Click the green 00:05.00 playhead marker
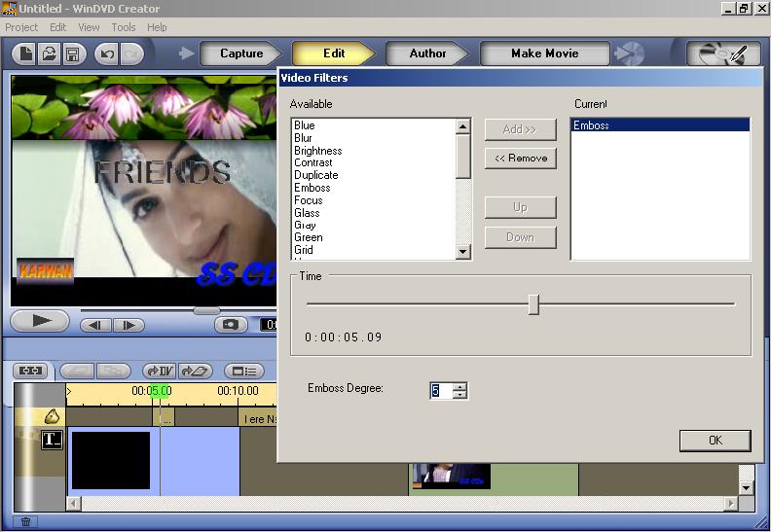 click(160, 391)
